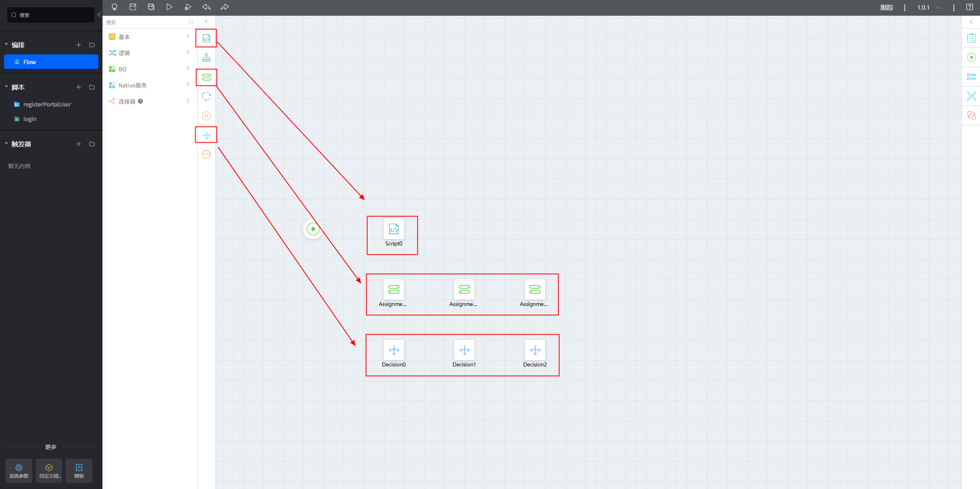Click the orange save-as icon in toolbar
980x489 pixels.
[151, 7]
